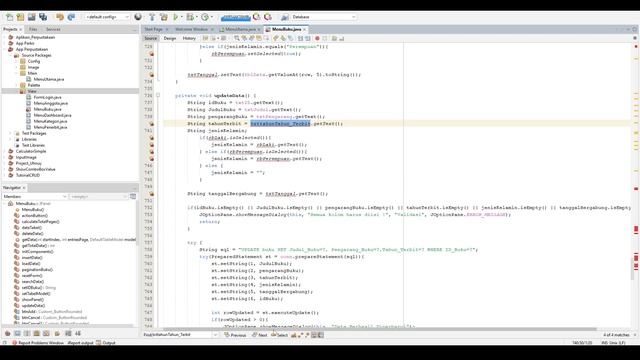
Task: Click the Open Project toolbar icon
Action: pyautogui.click(x=31, y=17)
